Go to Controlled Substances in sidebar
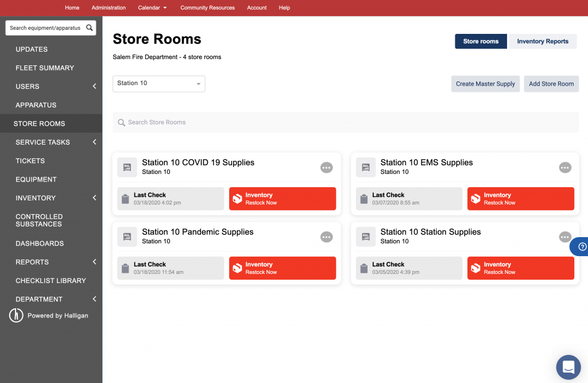This screenshot has width=588, height=383. pyautogui.click(x=39, y=220)
